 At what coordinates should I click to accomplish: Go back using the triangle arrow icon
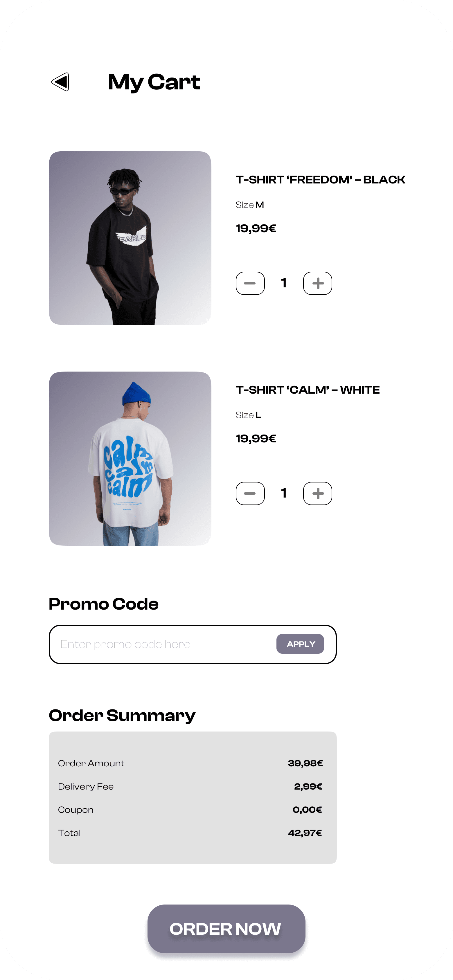point(60,82)
